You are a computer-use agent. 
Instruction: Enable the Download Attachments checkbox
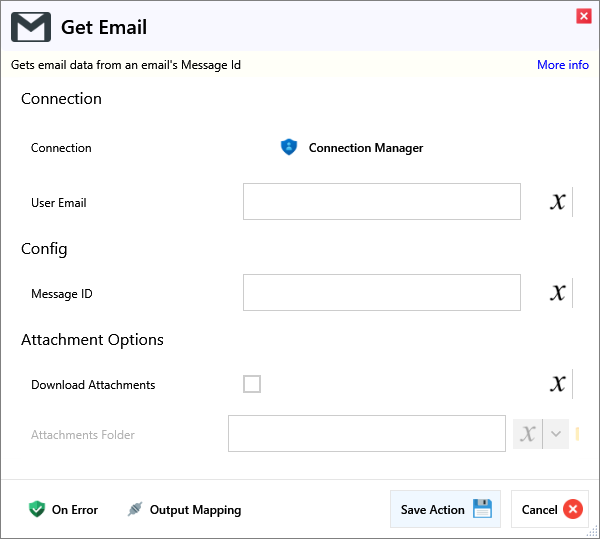[x=252, y=384]
